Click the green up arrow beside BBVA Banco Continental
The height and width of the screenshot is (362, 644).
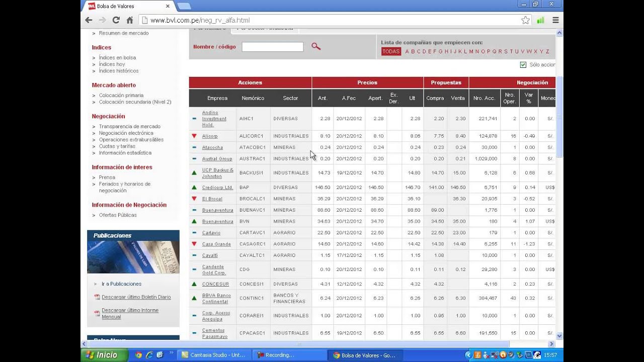tap(194, 298)
